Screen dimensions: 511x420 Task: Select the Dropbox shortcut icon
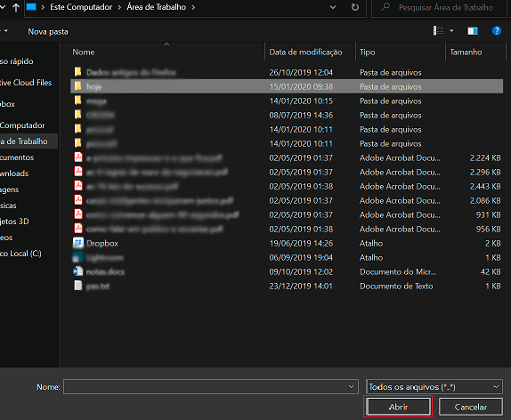click(77, 243)
